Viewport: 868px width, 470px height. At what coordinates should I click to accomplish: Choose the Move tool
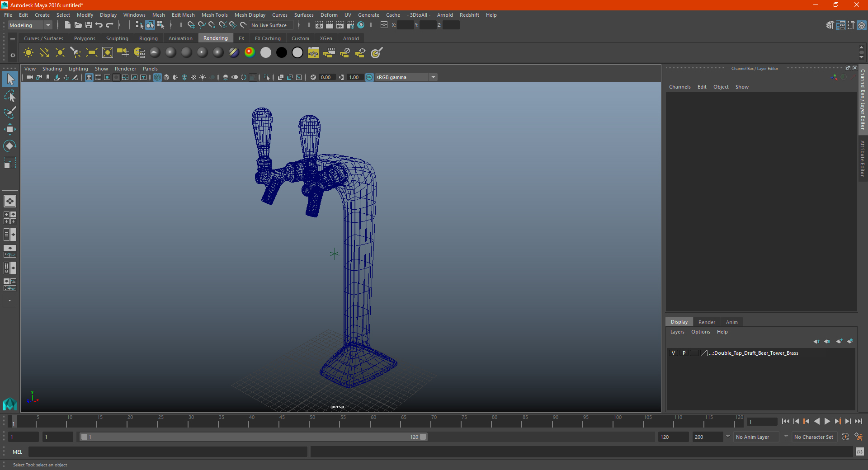point(10,129)
